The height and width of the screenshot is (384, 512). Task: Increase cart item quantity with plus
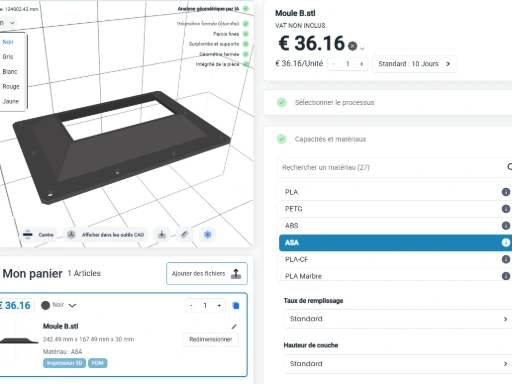pos(219,305)
